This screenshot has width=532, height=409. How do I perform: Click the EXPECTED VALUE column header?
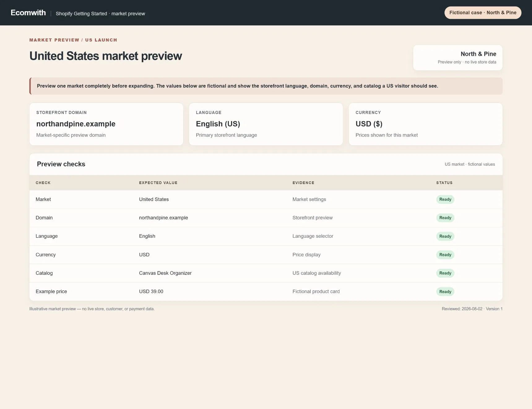pos(158,183)
